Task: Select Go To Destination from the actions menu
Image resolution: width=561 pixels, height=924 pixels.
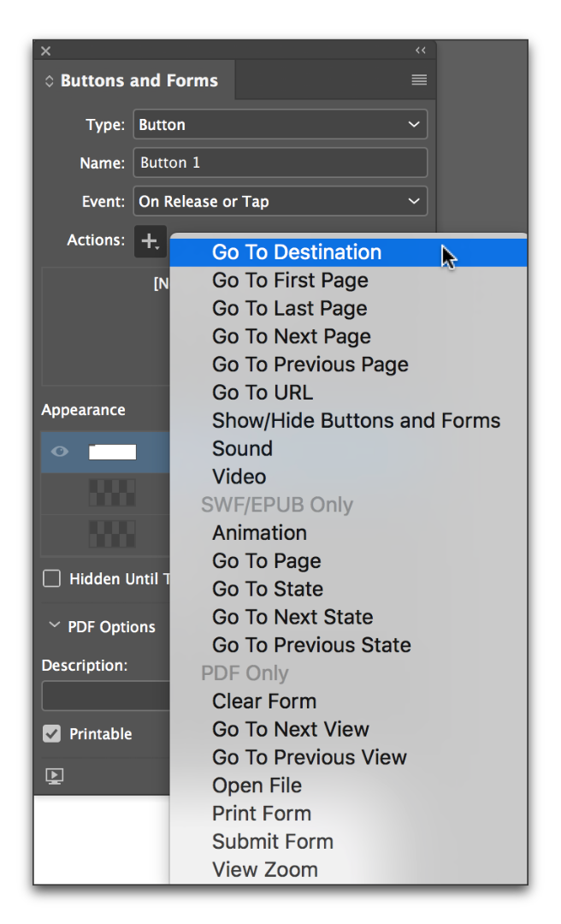Action: [296, 252]
